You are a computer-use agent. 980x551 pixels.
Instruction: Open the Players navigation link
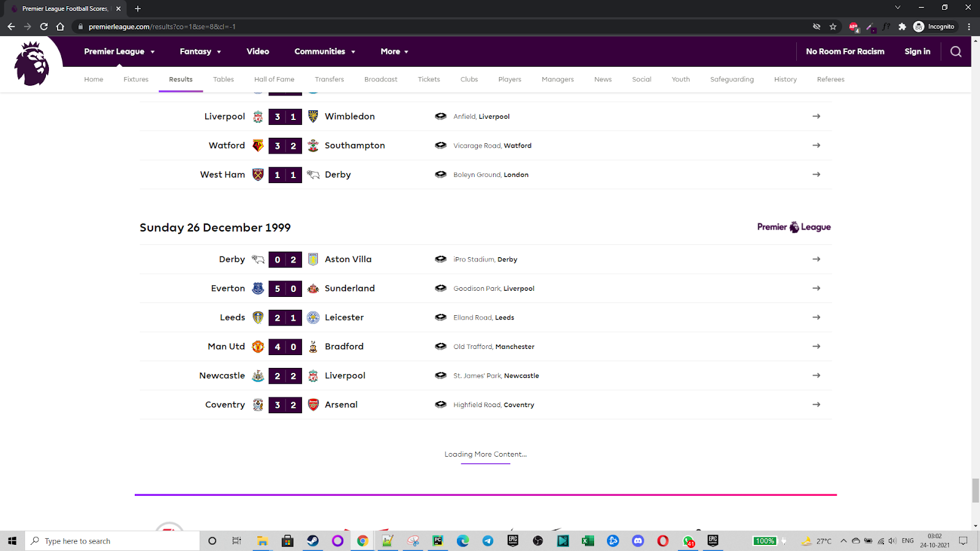(510, 80)
